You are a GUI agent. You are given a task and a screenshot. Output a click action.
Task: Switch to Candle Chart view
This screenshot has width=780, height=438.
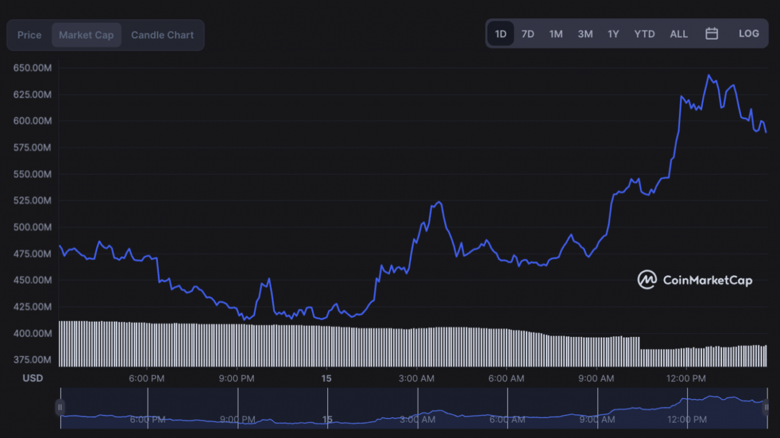point(162,35)
